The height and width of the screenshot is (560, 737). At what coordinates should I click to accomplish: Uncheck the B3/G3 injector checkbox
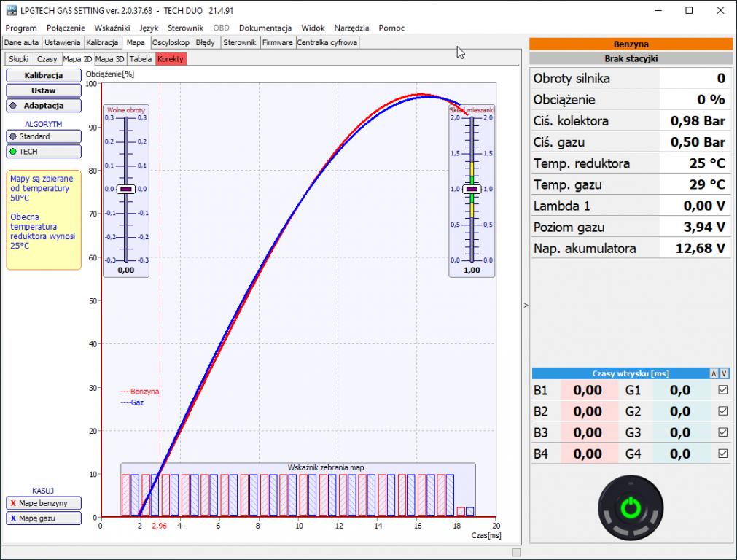click(x=723, y=432)
